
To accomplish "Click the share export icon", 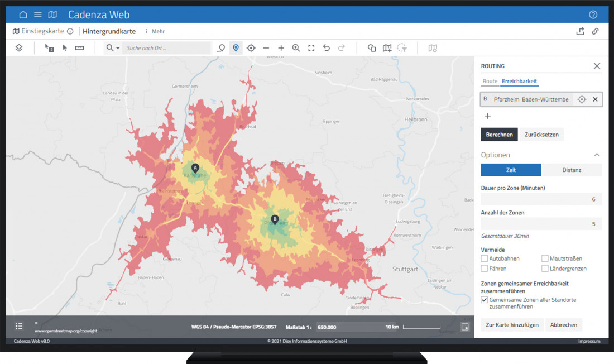I will pos(580,31).
